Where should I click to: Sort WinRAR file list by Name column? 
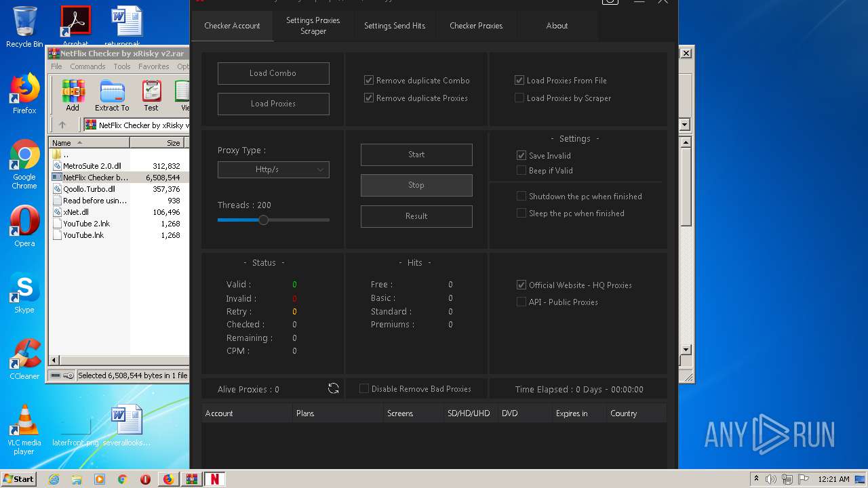coord(90,142)
